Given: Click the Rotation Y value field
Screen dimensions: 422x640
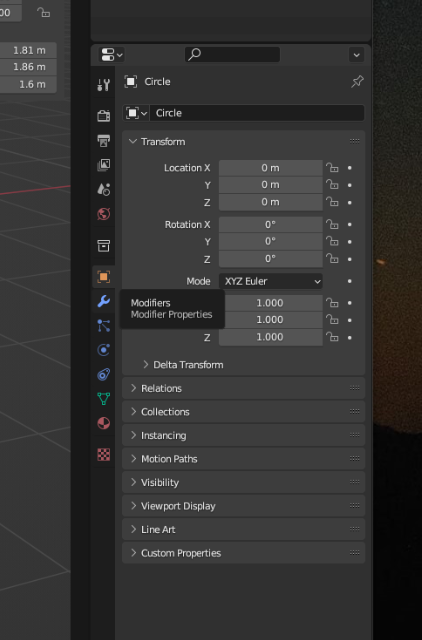Looking at the screenshot, I should click(x=271, y=242).
